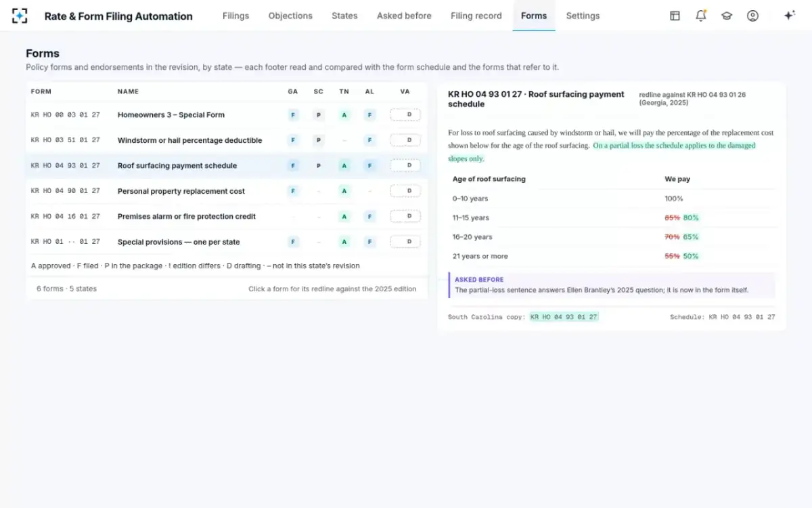
Task: Click the VA drafting badge for Roof surfacing
Action: (x=405, y=165)
